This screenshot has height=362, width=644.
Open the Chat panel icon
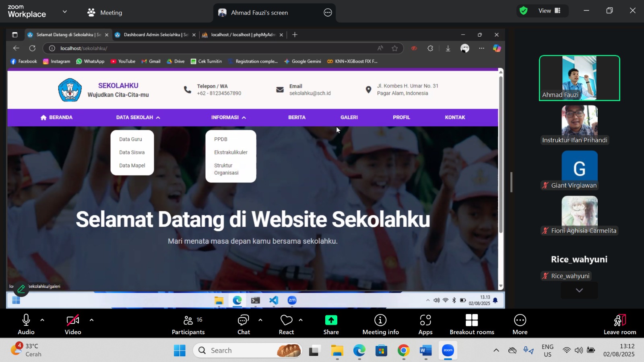(x=243, y=321)
